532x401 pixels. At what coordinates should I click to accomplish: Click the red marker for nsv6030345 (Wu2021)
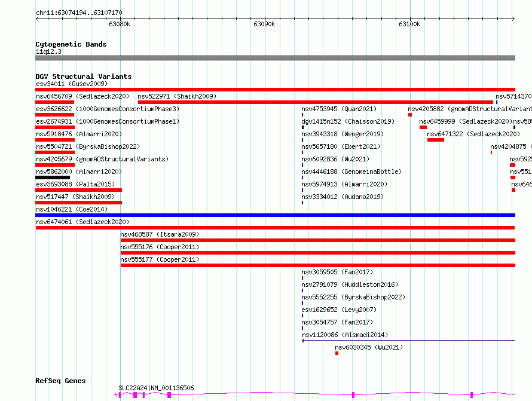point(337,353)
